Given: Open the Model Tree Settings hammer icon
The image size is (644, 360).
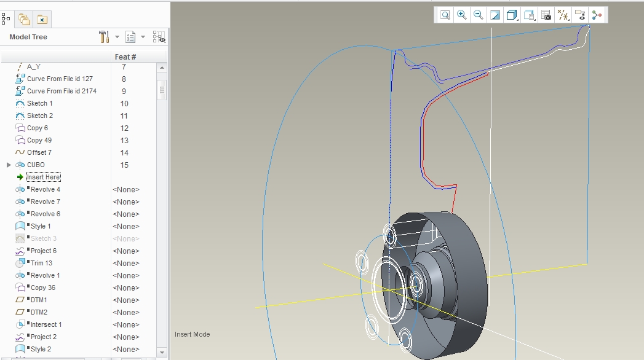Looking at the screenshot, I should coord(104,37).
